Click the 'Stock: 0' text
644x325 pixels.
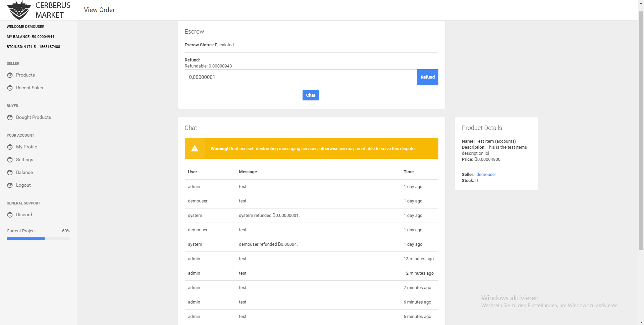[470, 181]
